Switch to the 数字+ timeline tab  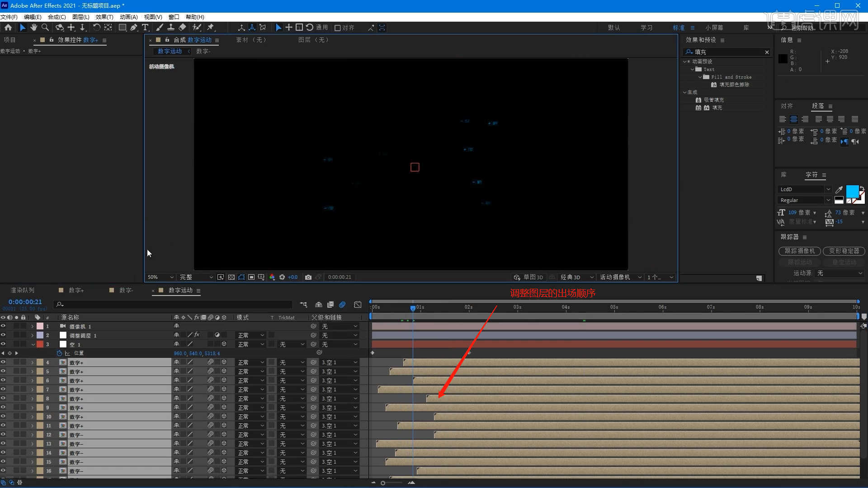(76, 290)
